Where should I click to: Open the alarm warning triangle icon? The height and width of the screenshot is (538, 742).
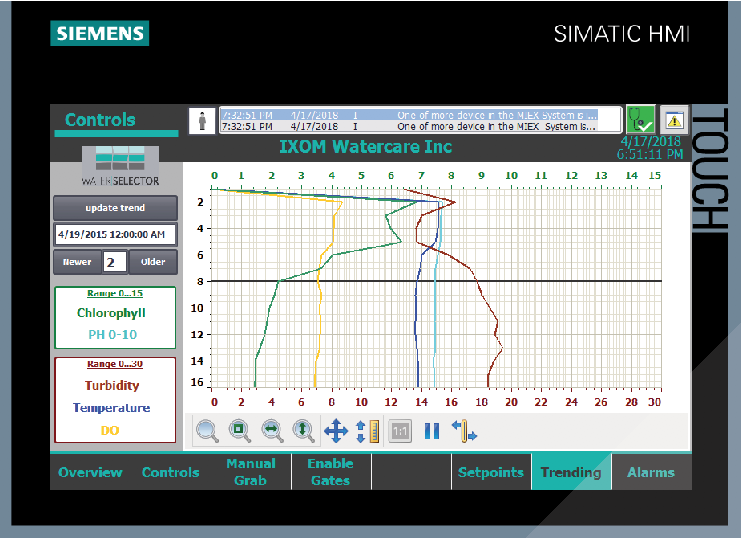click(674, 120)
